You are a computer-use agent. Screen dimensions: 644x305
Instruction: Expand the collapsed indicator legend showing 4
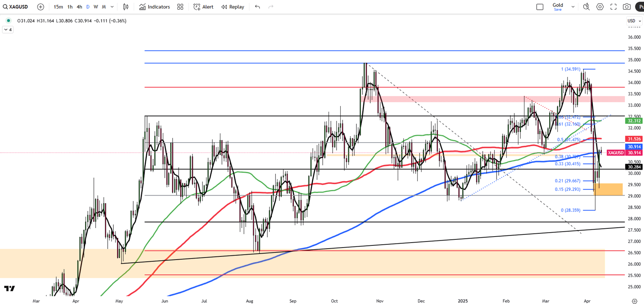point(8,30)
